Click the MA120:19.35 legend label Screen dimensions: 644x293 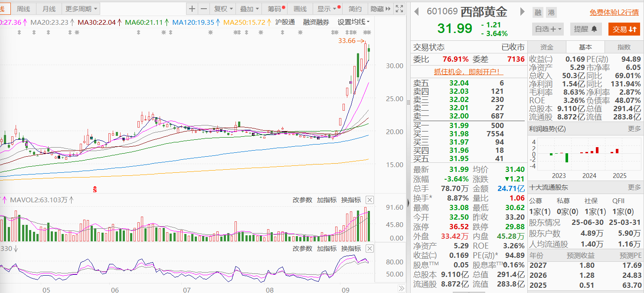193,22
